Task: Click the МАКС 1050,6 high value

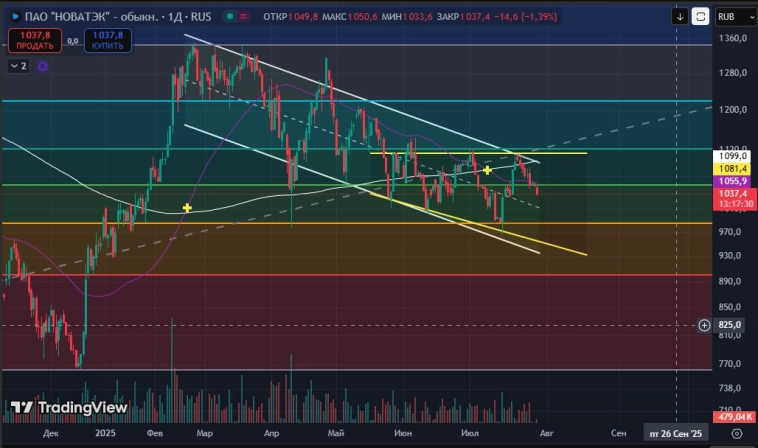Action: click(x=349, y=17)
